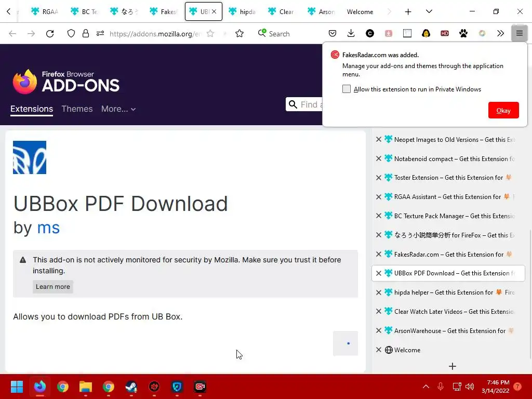The image size is (532, 399).
Task: Click the HD extension toolbar icon
Action: tap(445, 33)
